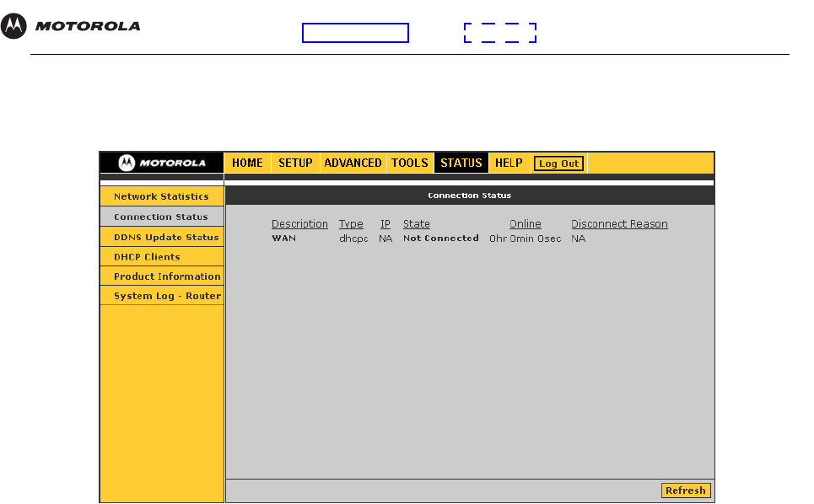The image size is (814, 504).
Task: Click the Connection Status panel title
Action: click(x=469, y=196)
